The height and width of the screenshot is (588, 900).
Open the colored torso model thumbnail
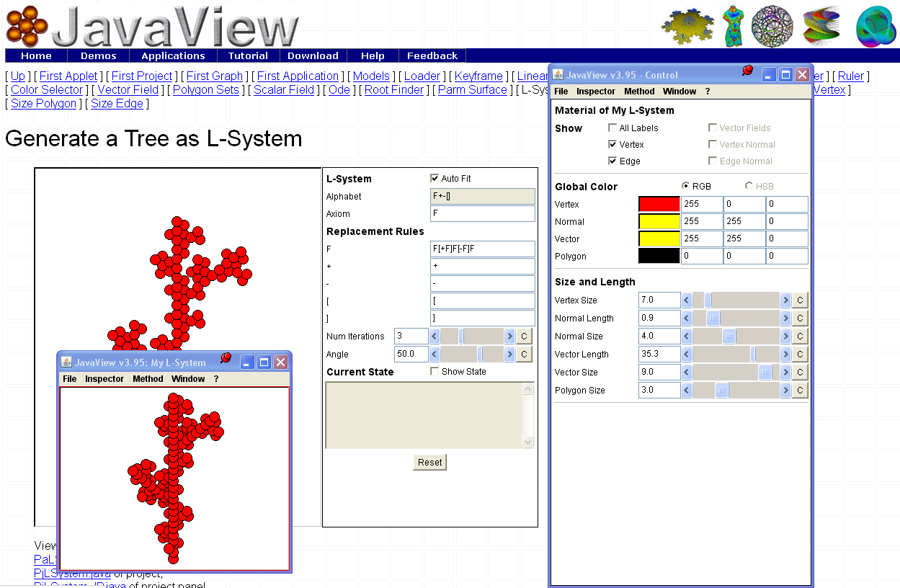pyautogui.click(x=734, y=27)
